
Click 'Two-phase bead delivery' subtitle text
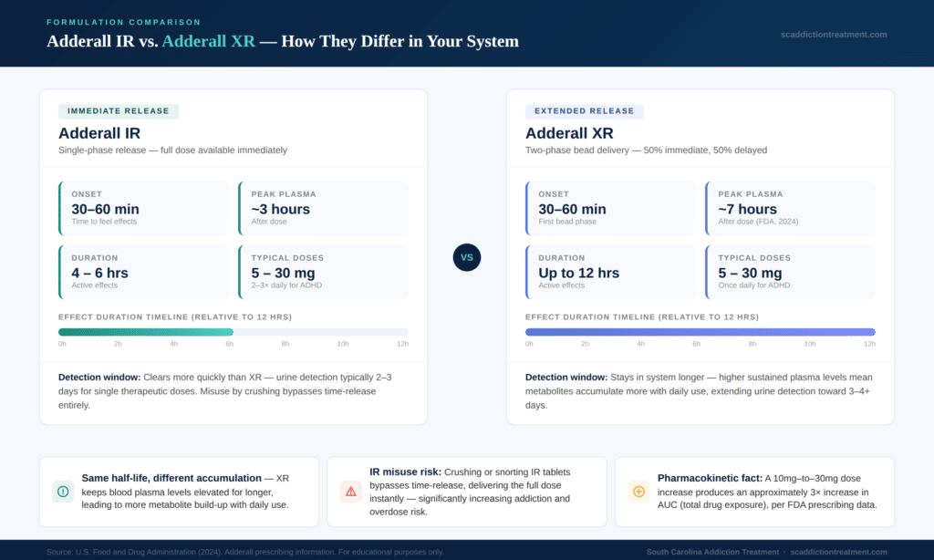(x=646, y=150)
